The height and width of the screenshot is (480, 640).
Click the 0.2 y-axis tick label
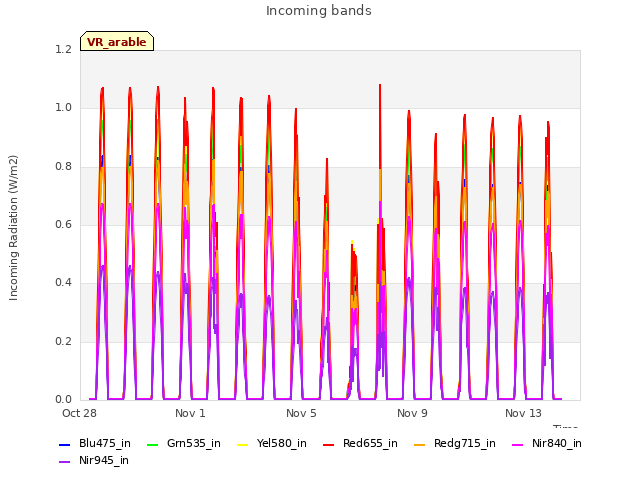click(64, 341)
